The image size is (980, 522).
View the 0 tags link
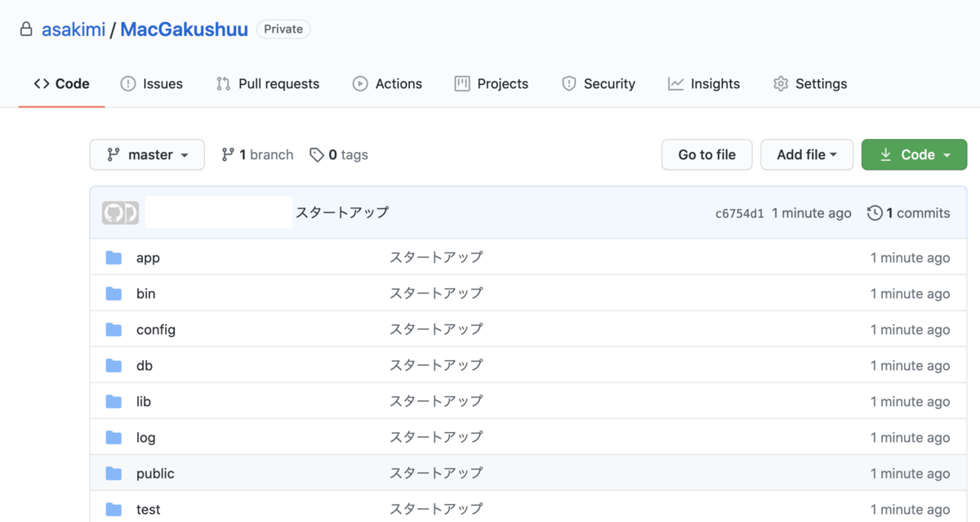coord(339,154)
